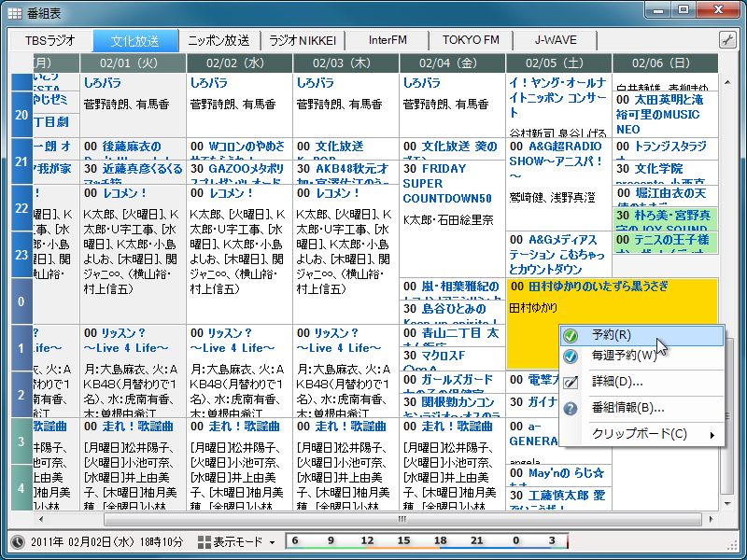Open 詳細(D)... menu entry

coord(642,382)
